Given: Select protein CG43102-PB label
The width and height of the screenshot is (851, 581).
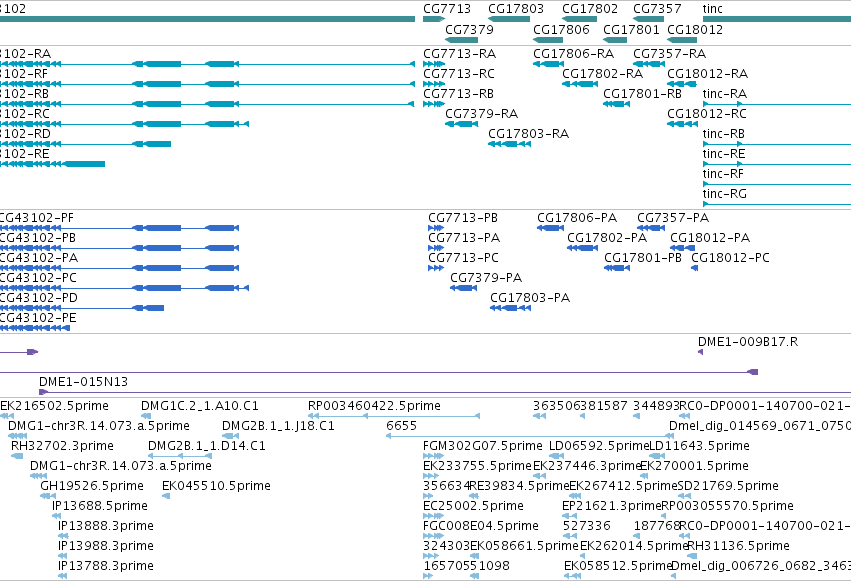Looking at the screenshot, I should [x=37, y=238].
